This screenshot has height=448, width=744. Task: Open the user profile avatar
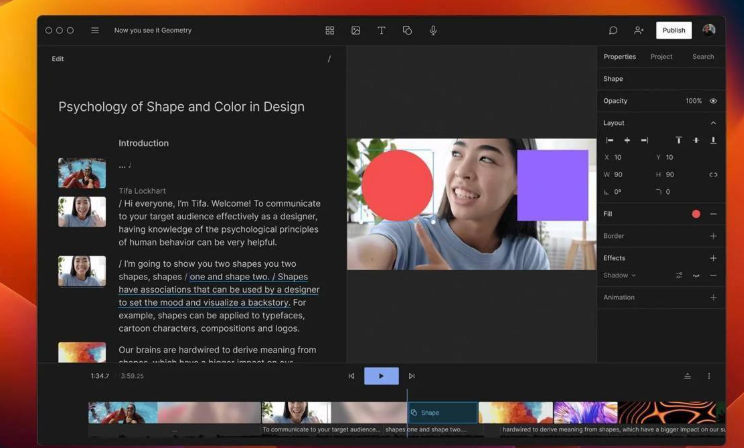coord(709,30)
